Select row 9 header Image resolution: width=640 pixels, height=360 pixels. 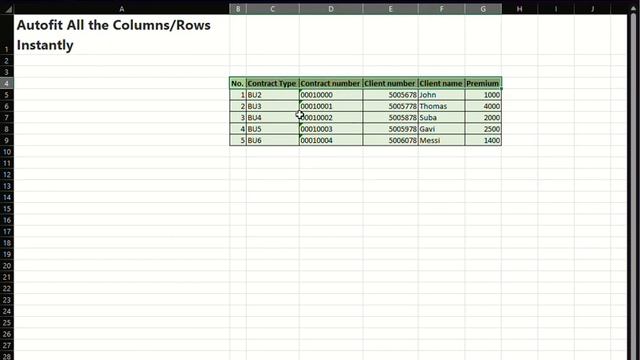7,140
